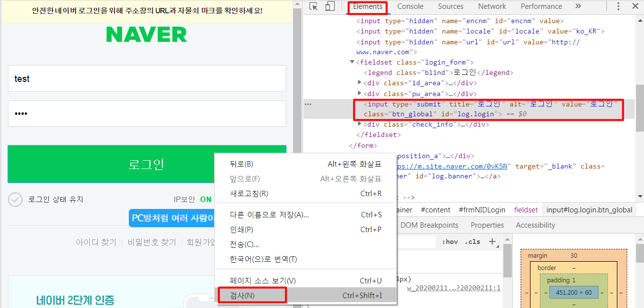Screen dimensions: 644x308
Task: Open the 비밀번호 찾기 link
Action: pos(152,242)
